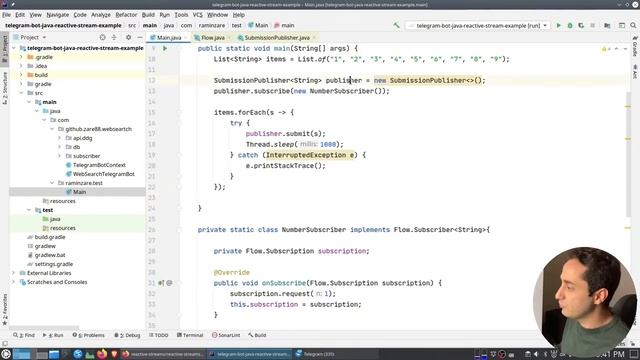The width and height of the screenshot is (640, 360).
Task: Select WebSearchTelegramBot class in tree
Action: 104,174
